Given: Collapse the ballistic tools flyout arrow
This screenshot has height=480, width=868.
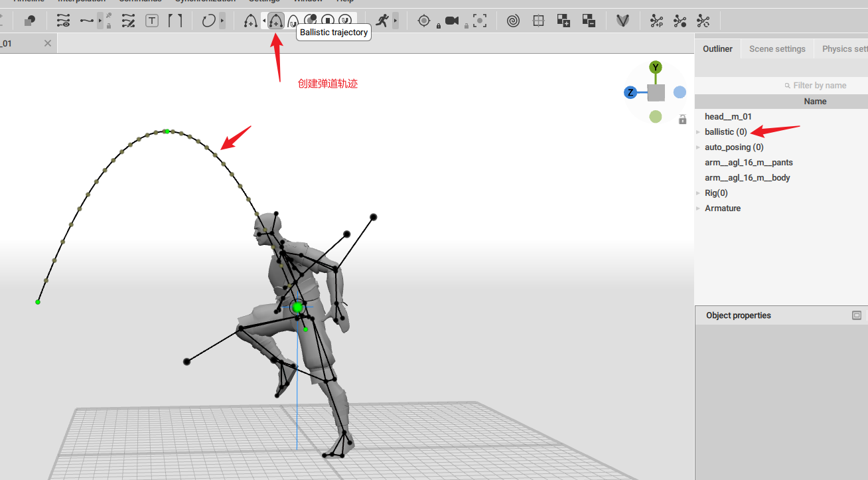Looking at the screenshot, I should pos(264,21).
